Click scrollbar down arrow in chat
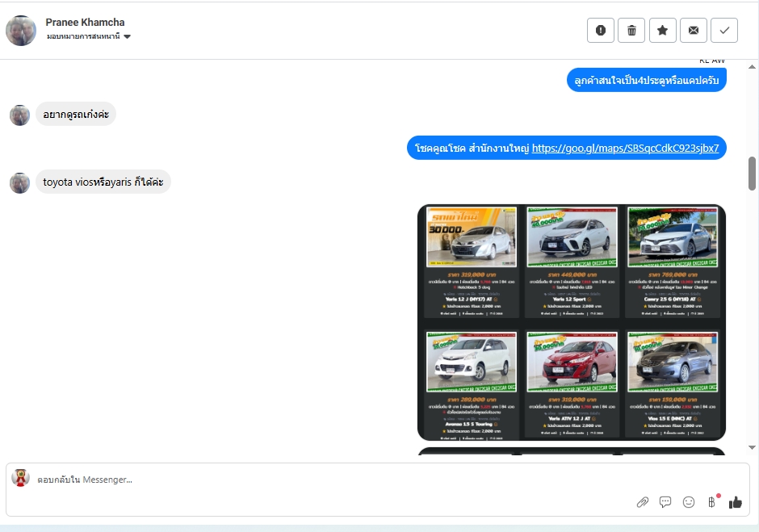This screenshot has width=759, height=532. 752,448
